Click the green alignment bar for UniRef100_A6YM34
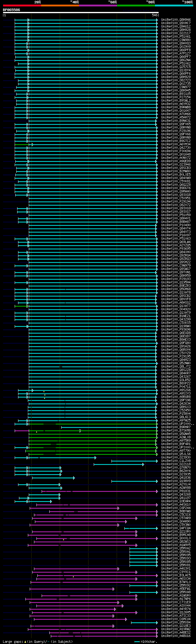This screenshot has width=196, height=644. (x=24, y=144)
